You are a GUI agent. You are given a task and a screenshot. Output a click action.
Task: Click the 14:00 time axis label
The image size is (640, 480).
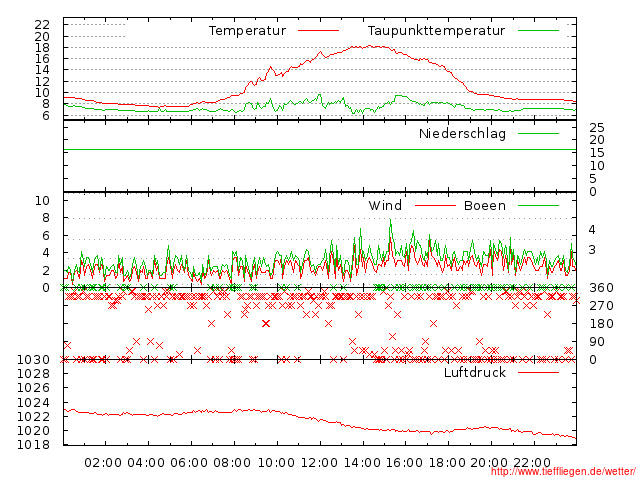click(x=362, y=463)
